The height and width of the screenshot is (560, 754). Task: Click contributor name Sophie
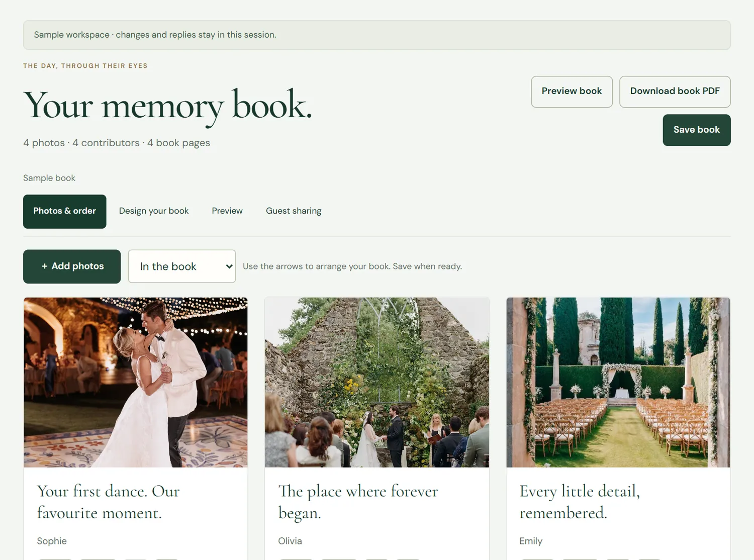click(52, 541)
